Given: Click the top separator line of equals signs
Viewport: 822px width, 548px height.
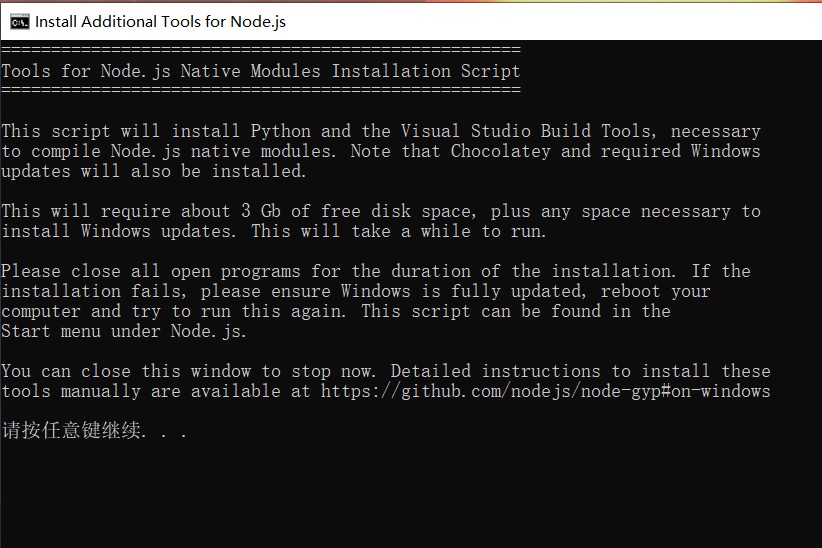Looking at the screenshot, I should 260,50.
